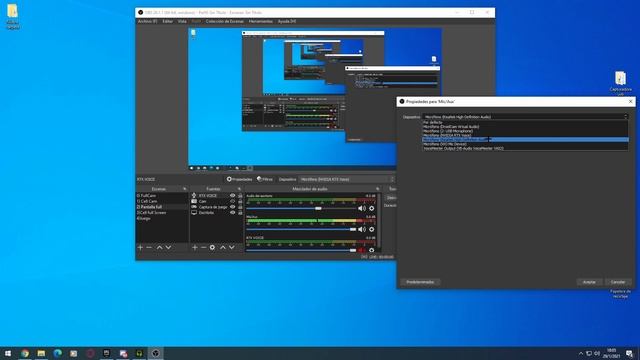Click the Cancelar button in Mic/Aux properties
Viewport: 640px width, 360px height.
pos(618,282)
